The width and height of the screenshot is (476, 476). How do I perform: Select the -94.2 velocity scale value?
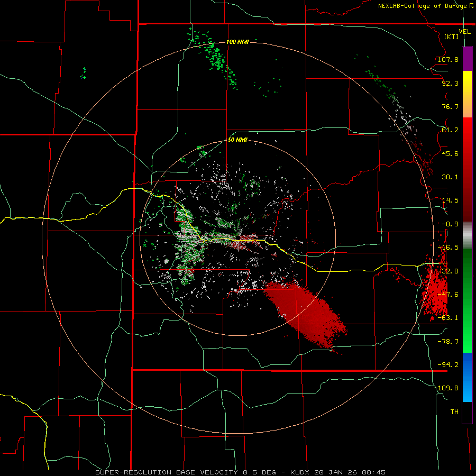pyautogui.click(x=448, y=364)
